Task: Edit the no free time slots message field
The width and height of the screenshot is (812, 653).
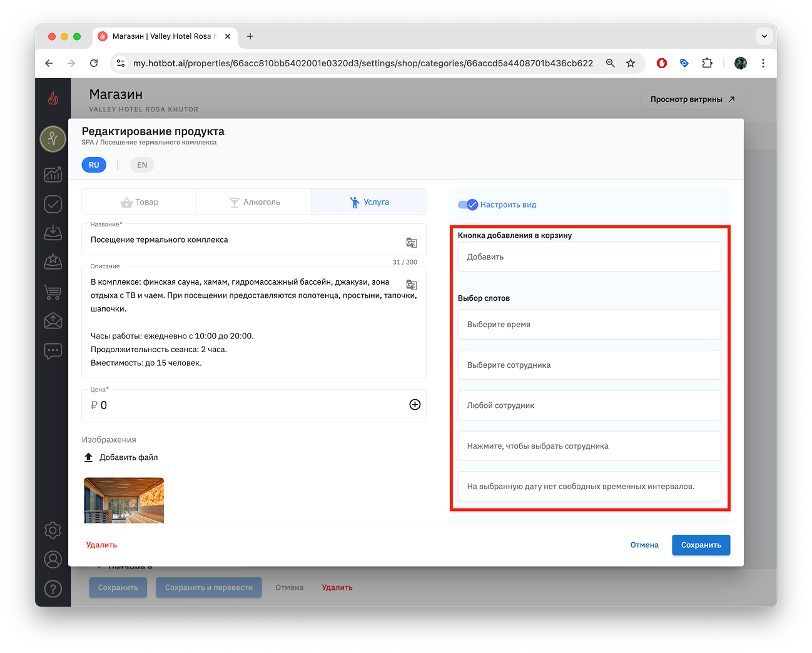Action: (589, 486)
